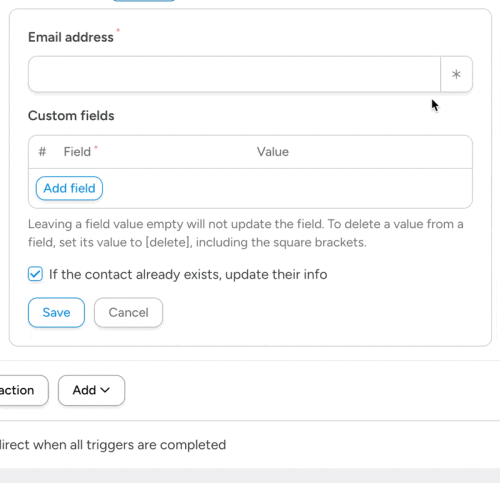The width and height of the screenshot is (500, 483).
Task: Click the Email address label
Action: [x=71, y=37]
